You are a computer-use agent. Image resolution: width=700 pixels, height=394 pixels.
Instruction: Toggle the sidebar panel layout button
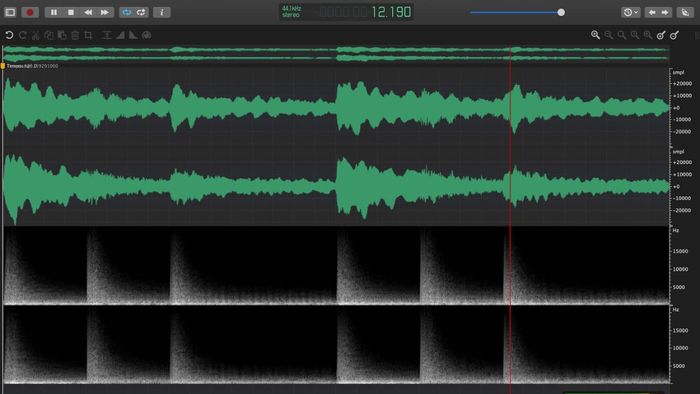tap(10, 12)
